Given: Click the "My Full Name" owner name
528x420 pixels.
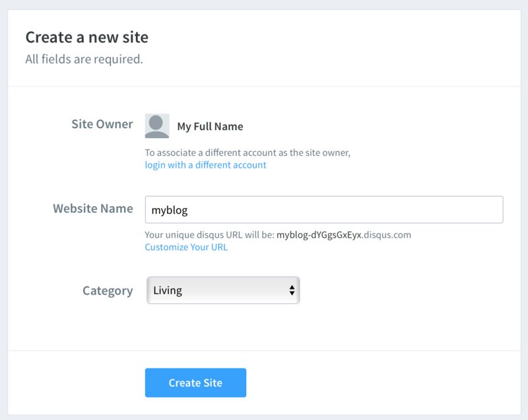Looking at the screenshot, I should (210, 126).
